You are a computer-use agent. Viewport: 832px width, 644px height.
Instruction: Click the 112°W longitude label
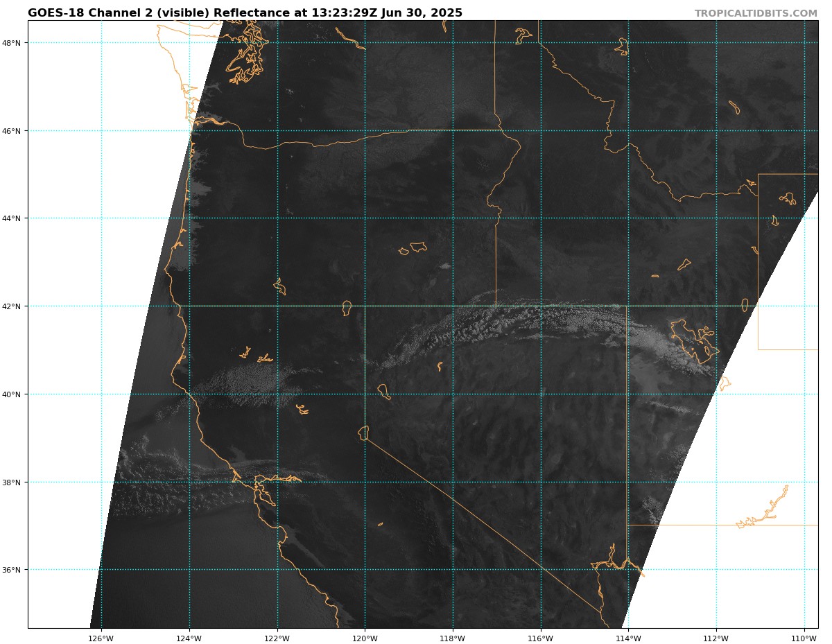716,638
